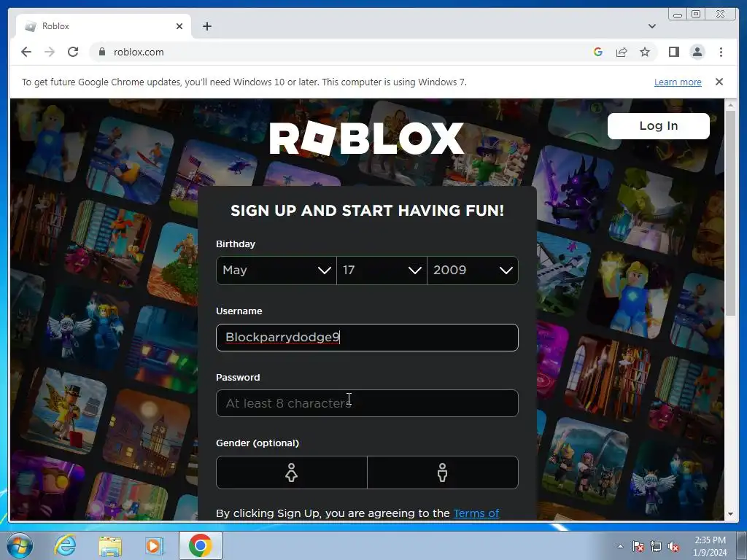
Task: Click scrollbar down arrow
Action: click(x=730, y=514)
